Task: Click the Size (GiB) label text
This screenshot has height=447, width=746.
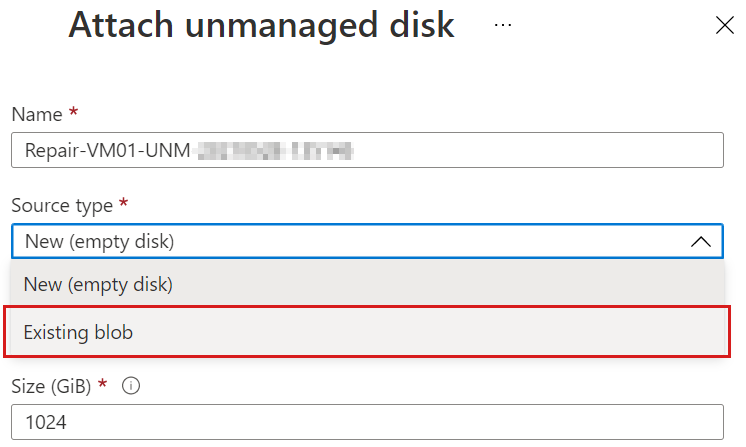Action: pyautogui.click(x=55, y=387)
